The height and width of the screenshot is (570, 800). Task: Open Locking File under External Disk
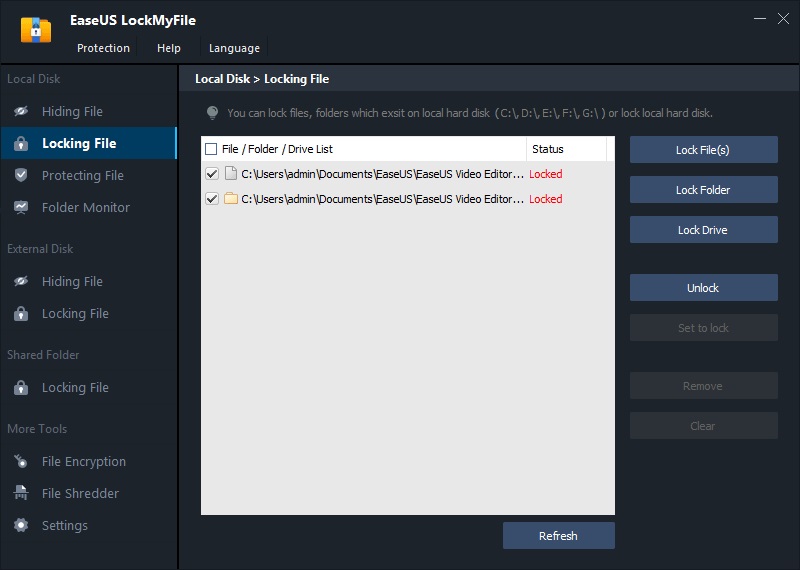[89, 313]
